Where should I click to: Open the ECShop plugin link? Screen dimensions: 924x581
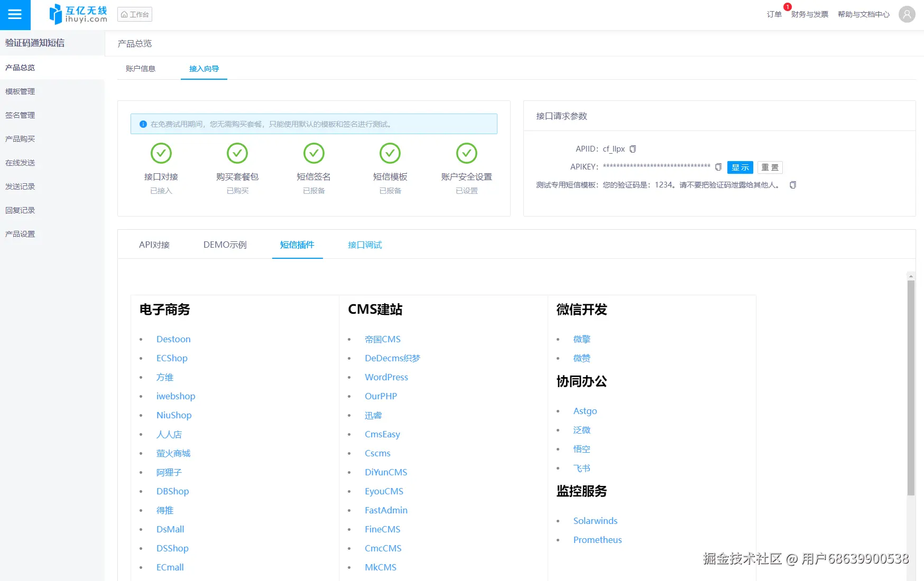pos(172,358)
